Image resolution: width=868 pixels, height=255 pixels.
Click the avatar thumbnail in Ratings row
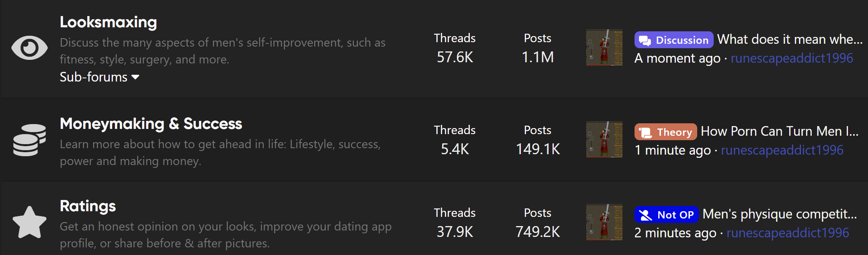pos(604,222)
